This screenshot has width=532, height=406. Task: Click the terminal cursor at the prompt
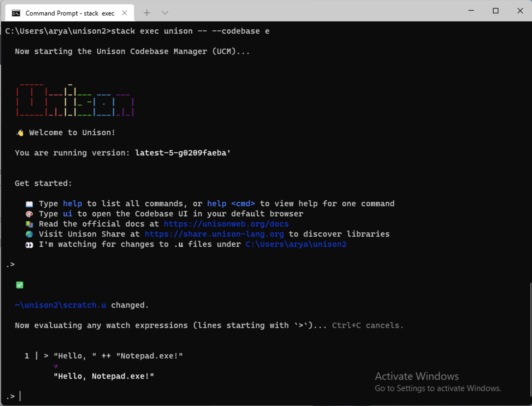point(21,396)
